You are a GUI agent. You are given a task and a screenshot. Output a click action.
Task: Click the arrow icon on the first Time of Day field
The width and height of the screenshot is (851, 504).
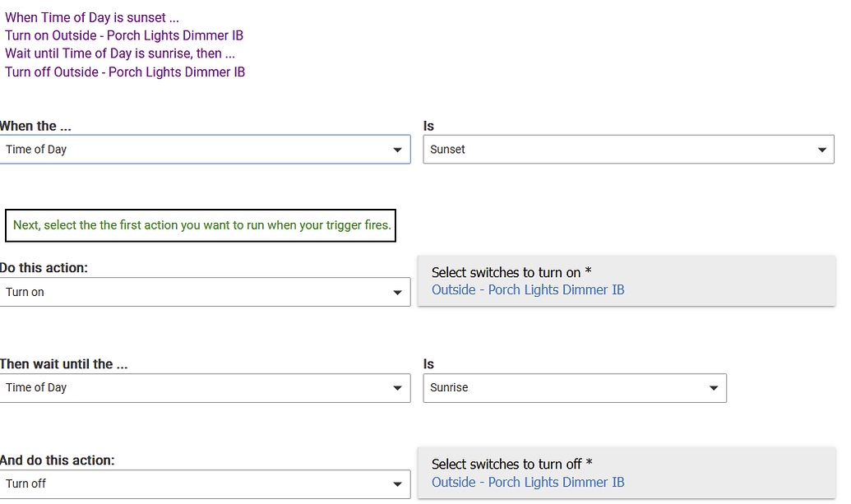(x=397, y=150)
